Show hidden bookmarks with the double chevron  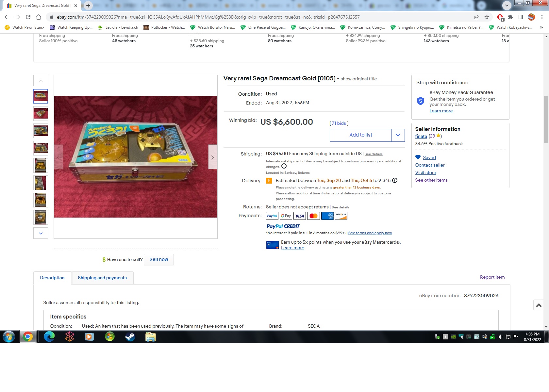click(x=541, y=27)
